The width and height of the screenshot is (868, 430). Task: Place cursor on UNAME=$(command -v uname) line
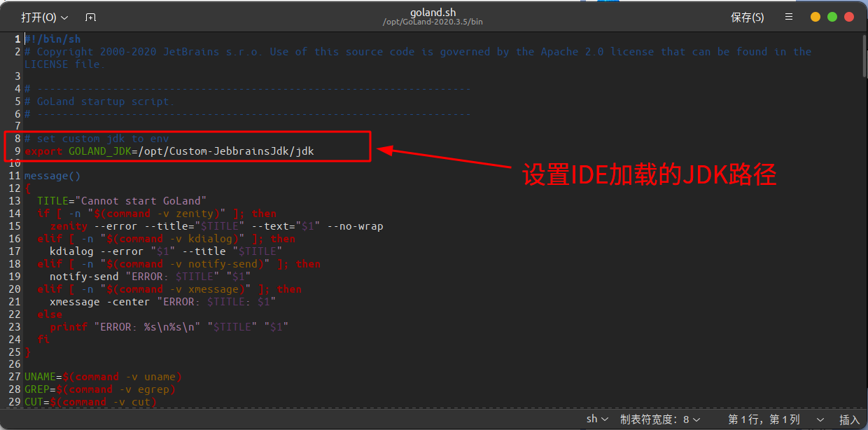(103, 377)
